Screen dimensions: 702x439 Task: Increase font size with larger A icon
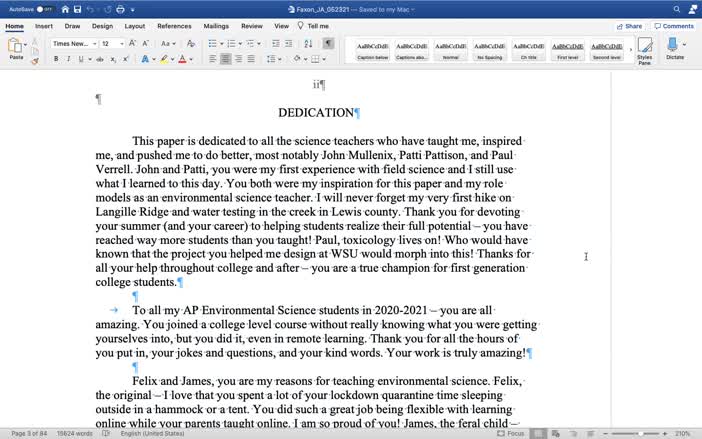133,43
